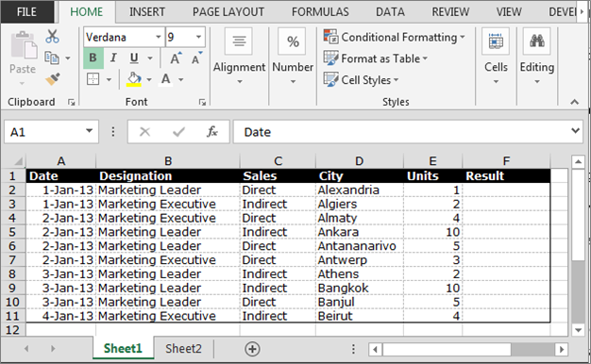The height and width of the screenshot is (364, 591).
Task: Toggle Bold formatting
Action: pyautogui.click(x=93, y=58)
